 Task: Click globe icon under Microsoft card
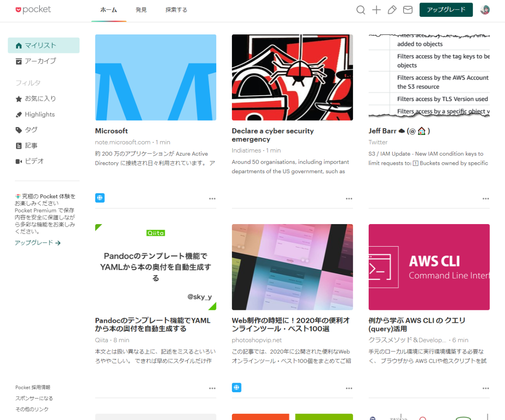point(100,198)
